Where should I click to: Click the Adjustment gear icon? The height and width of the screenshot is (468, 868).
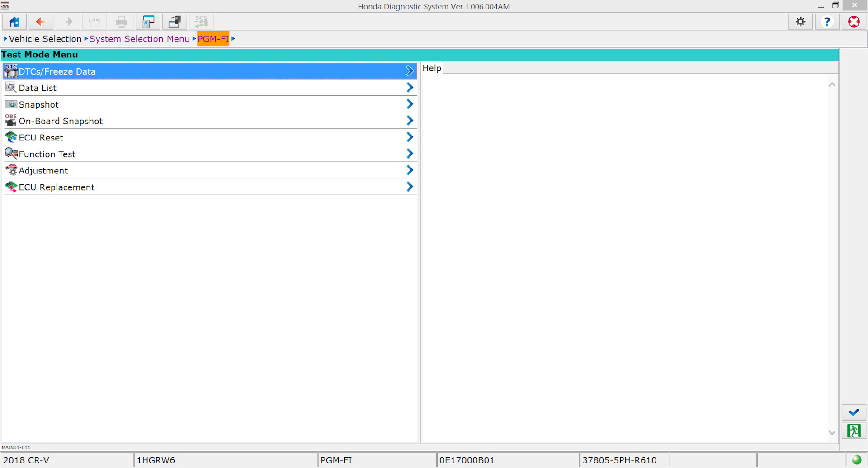tap(11, 170)
